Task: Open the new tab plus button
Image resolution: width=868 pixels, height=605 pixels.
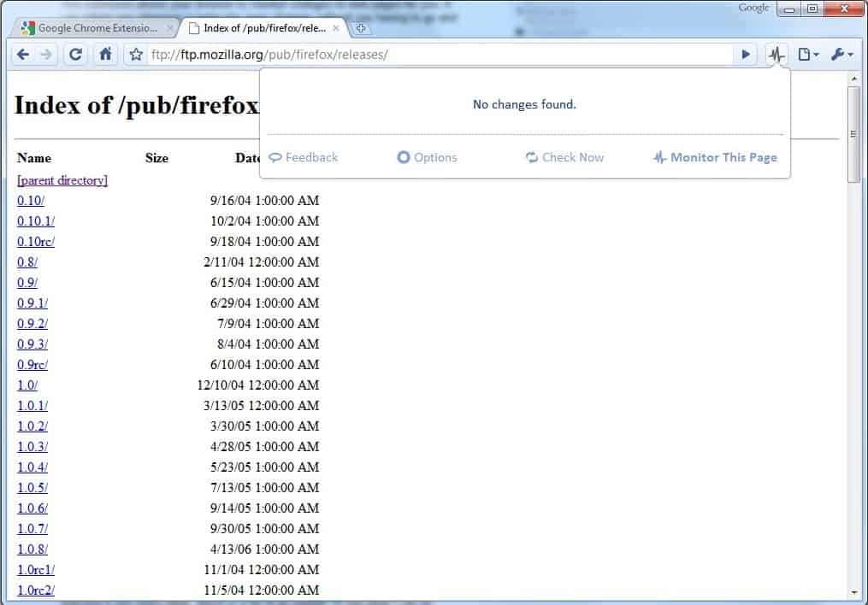Action: pos(362,28)
